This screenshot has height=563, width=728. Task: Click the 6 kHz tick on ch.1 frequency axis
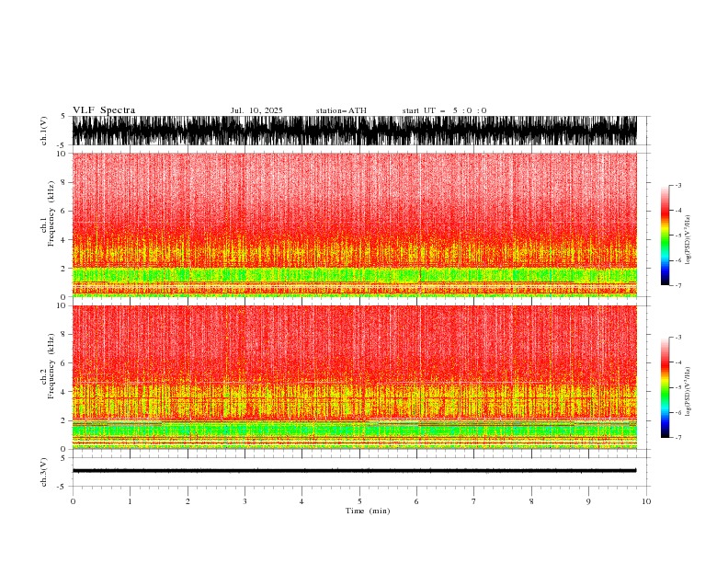(63, 212)
